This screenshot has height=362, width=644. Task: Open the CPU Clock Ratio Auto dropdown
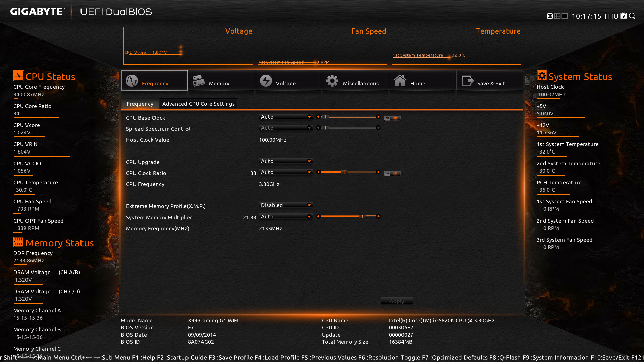point(286,172)
